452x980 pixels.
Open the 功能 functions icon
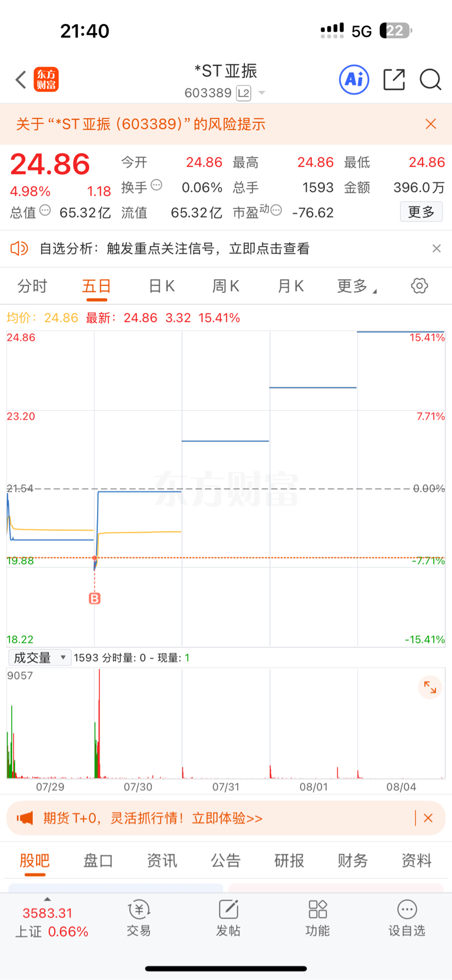[318, 918]
